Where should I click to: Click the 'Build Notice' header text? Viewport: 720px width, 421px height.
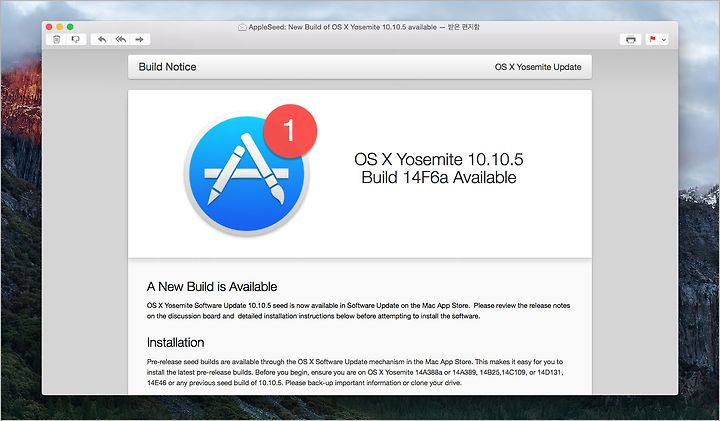(167, 67)
